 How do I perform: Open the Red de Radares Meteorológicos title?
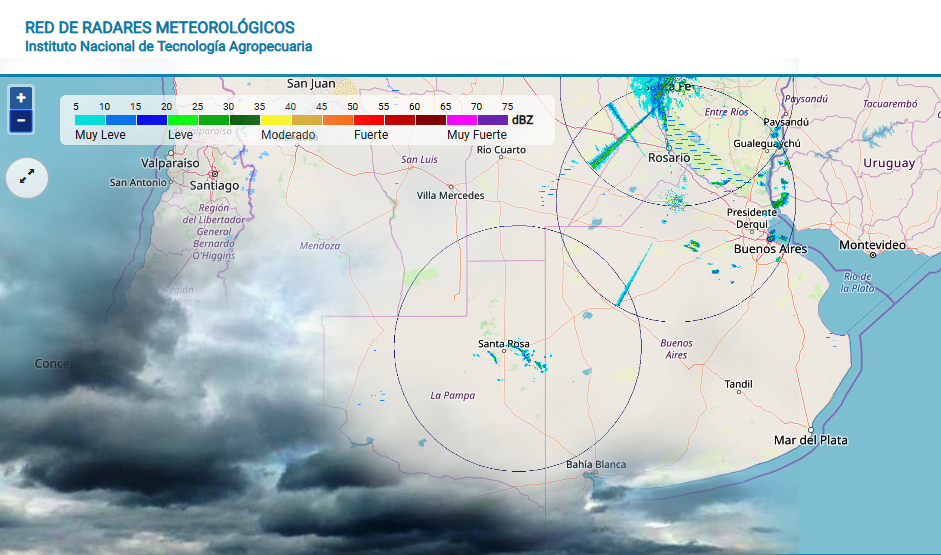160,27
